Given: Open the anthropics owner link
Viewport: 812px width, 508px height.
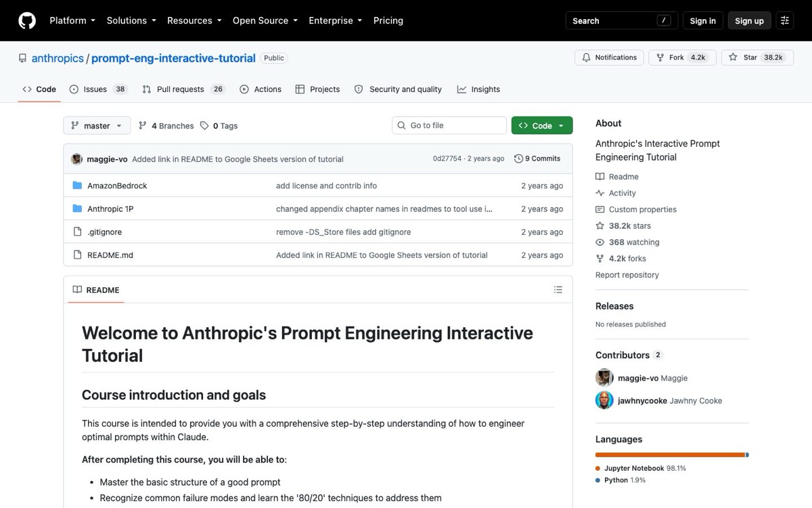Looking at the screenshot, I should (x=58, y=58).
